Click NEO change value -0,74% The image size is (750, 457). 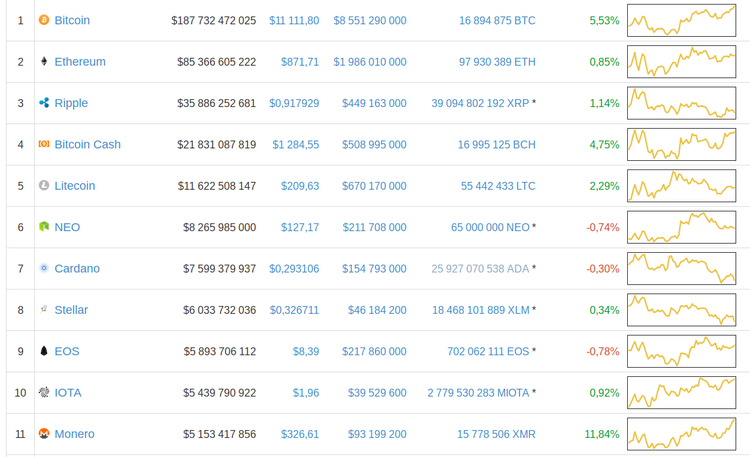click(x=603, y=227)
